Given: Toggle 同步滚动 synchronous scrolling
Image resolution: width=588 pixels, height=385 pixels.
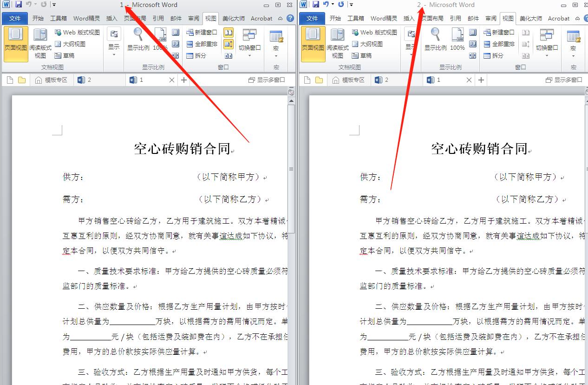Looking at the screenshot, I should tap(229, 44).
